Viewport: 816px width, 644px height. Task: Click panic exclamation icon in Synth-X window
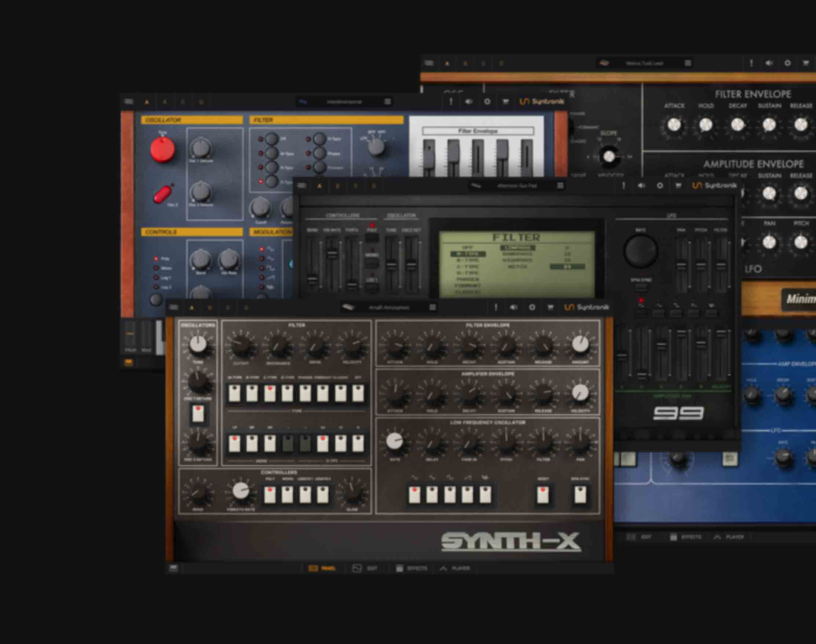[496, 307]
